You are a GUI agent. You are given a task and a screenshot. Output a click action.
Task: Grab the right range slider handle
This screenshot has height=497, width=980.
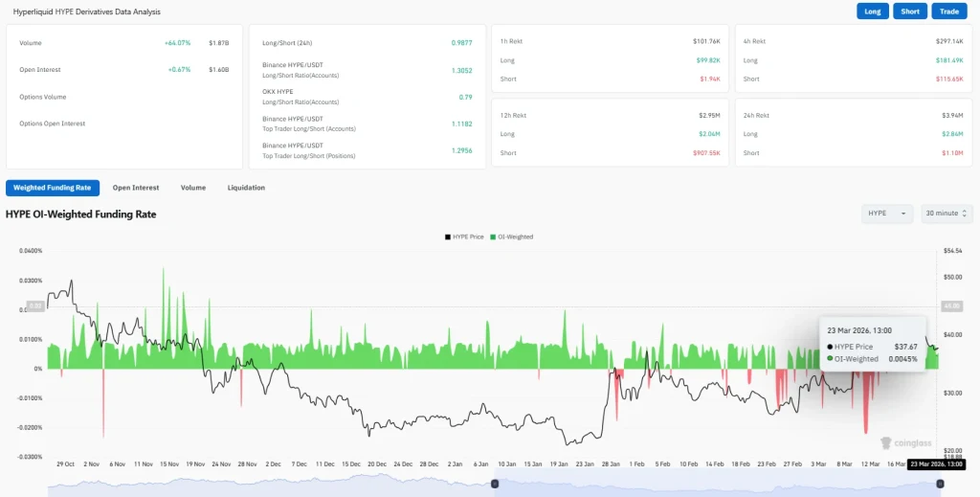coord(940,484)
